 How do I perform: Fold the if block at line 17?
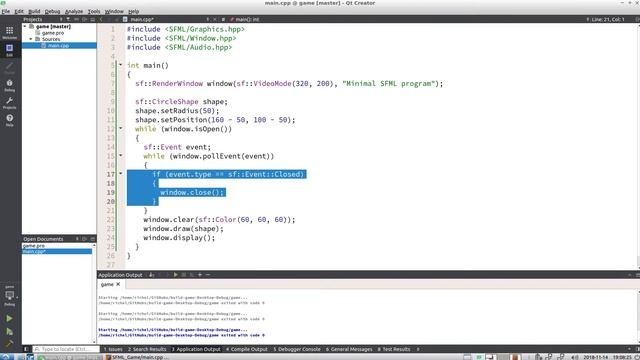120,173
